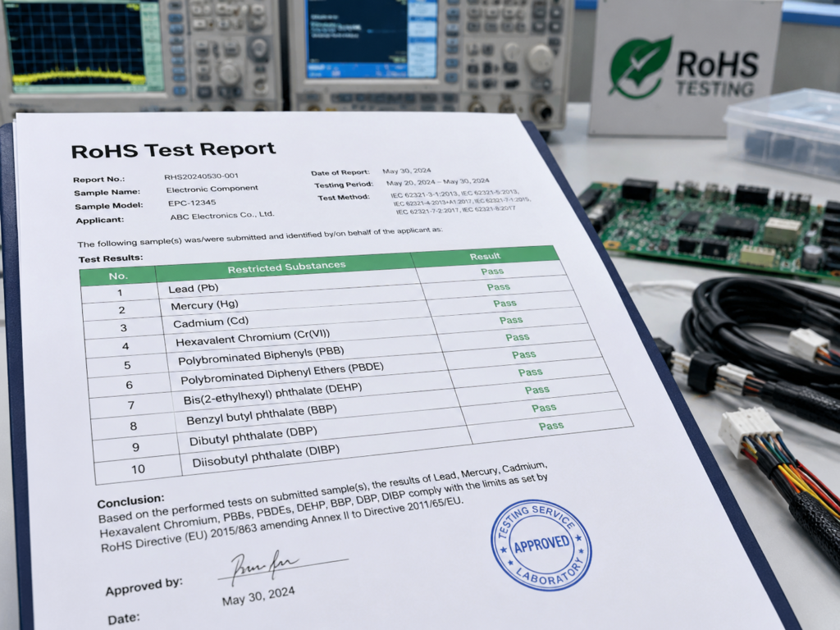Click the 'Result' column header
This screenshot has width=840, height=630.
(x=486, y=256)
